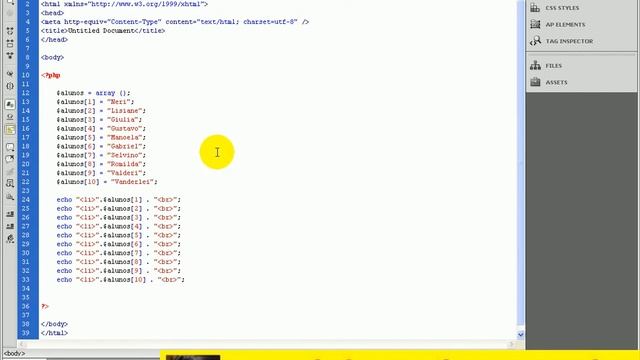
Task: Open the Recent Snippets menu icon
Action: 10,183
